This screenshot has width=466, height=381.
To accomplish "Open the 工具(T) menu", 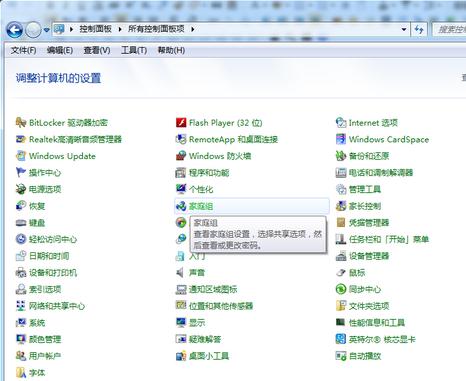I will point(134,50).
